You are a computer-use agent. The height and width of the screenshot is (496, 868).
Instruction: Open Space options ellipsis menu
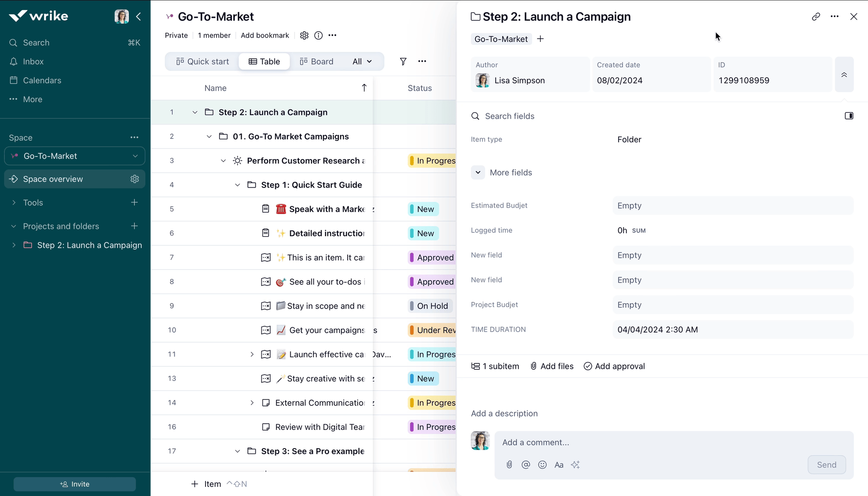click(135, 138)
